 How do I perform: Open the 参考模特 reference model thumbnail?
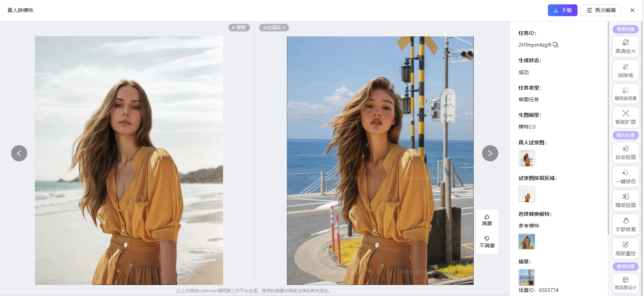pyautogui.click(x=527, y=242)
